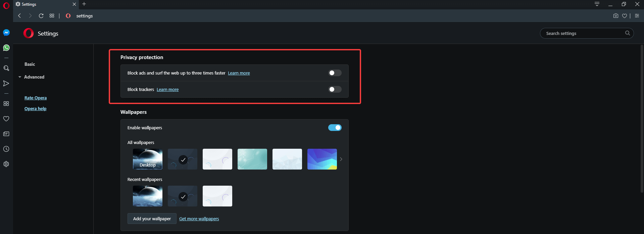Open history clock icon in sidebar
Screen dimensions: 644x234
coord(6,149)
